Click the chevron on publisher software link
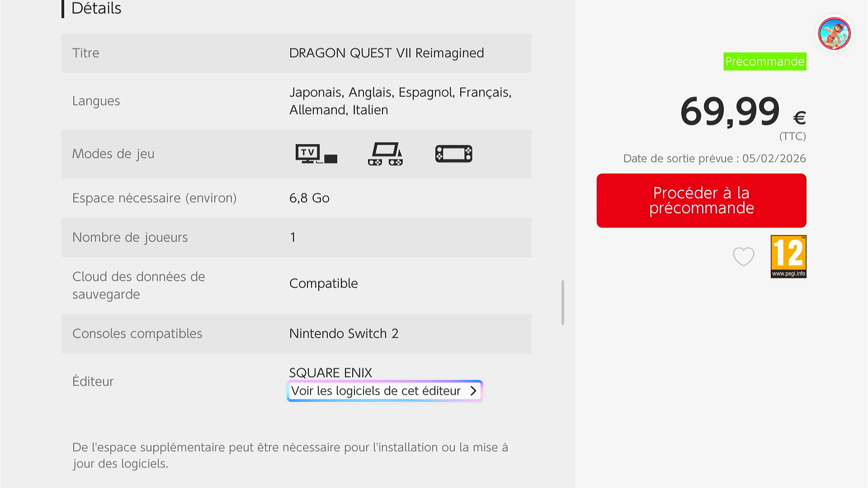 pyautogui.click(x=473, y=391)
